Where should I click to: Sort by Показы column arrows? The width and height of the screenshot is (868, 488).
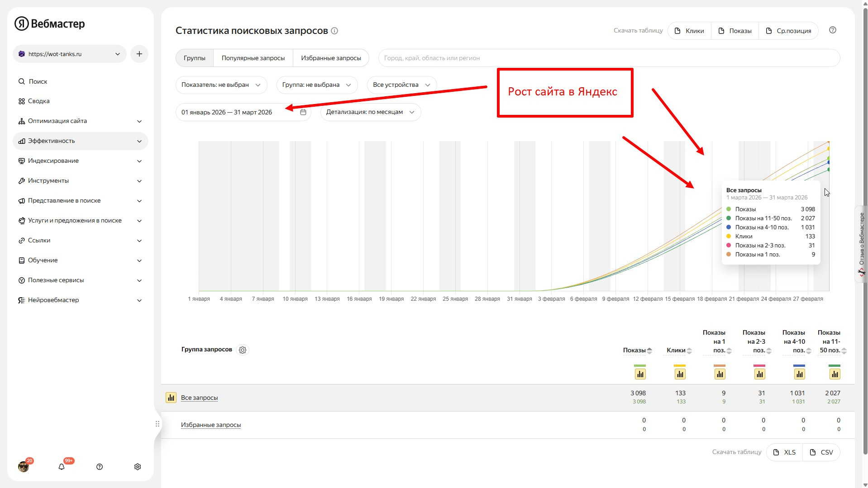tap(649, 351)
